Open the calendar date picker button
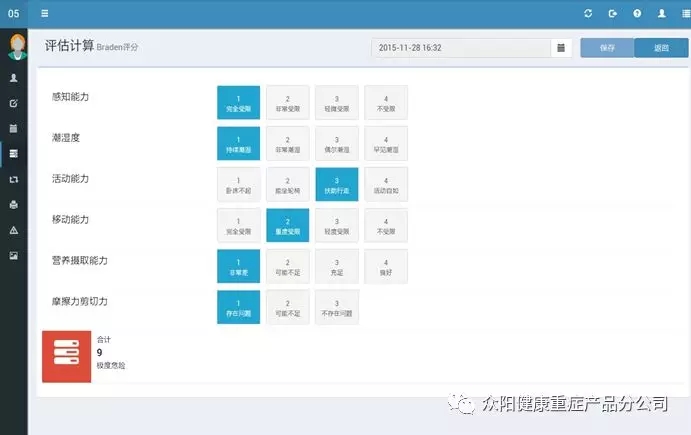Image resolution: width=691 pixels, height=435 pixels. 561,47
